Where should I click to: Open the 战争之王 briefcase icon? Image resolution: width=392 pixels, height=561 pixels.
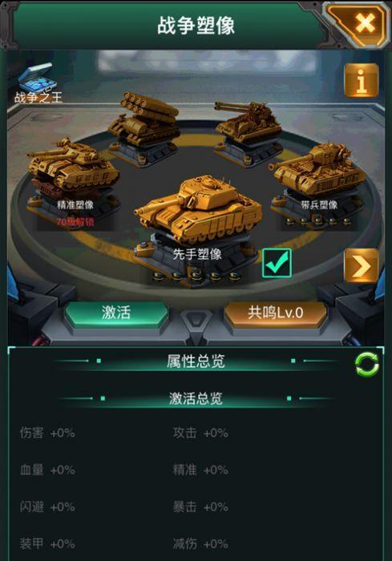click(38, 83)
